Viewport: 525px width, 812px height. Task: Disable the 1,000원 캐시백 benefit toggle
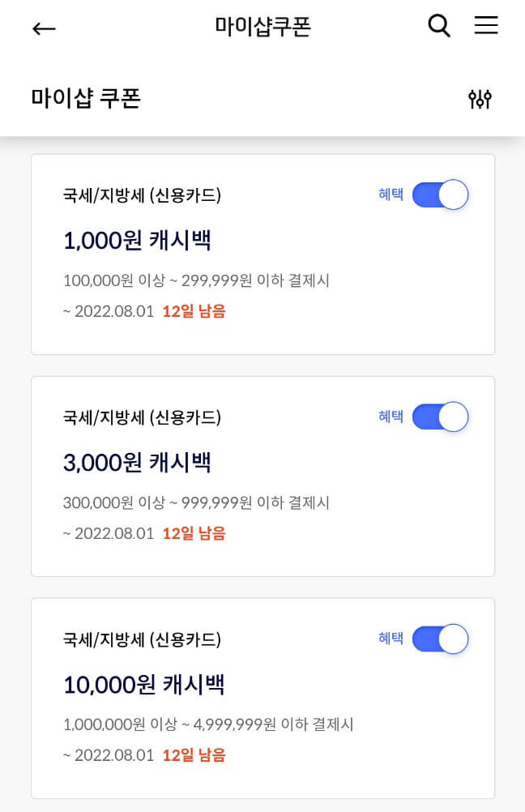coord(440,194)
